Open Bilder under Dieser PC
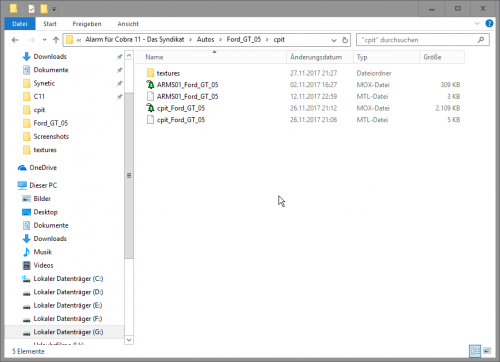 click(42, 199)
